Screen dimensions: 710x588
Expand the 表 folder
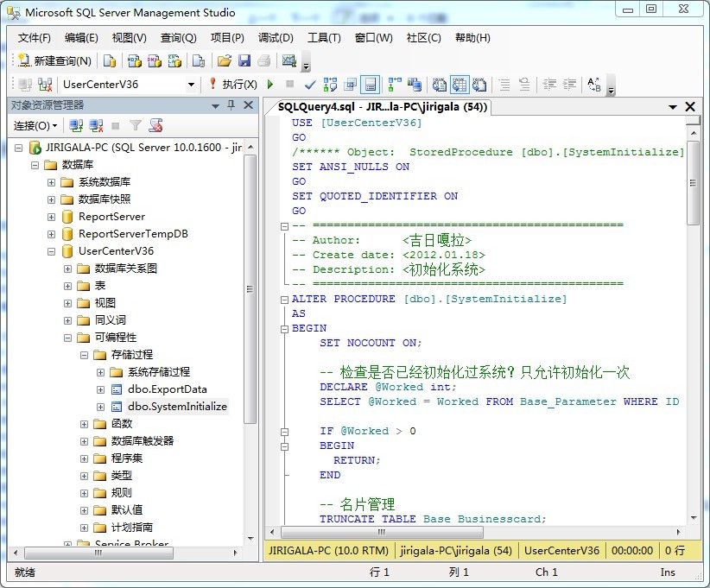[x=67, y=286]
